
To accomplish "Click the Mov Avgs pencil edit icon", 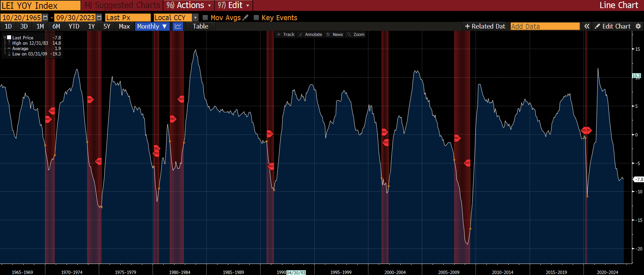I will (245, 17).
